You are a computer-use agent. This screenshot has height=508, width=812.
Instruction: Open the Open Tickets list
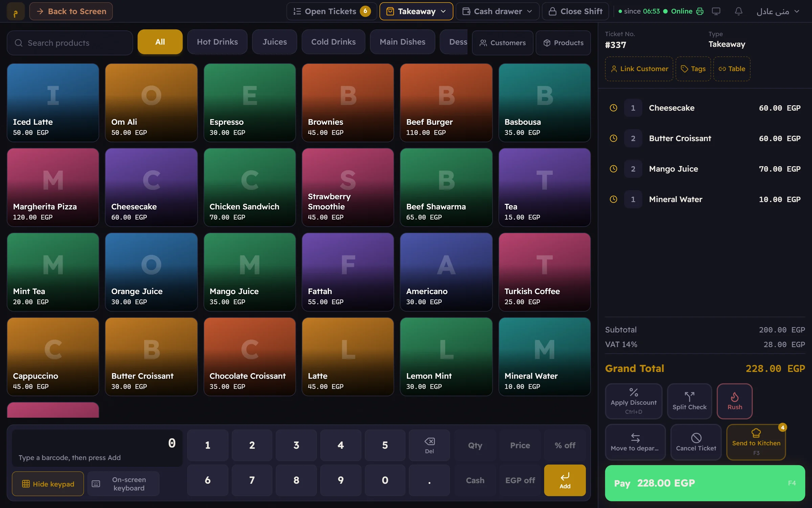(332, 12)
